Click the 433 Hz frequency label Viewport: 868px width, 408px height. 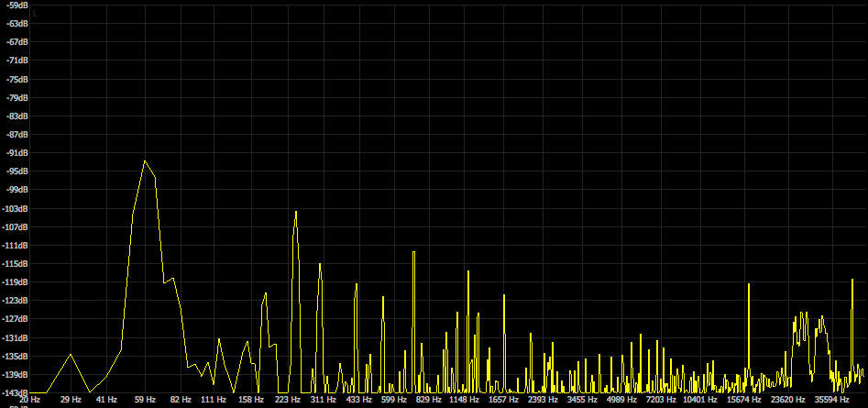click(x=359, y=399)
